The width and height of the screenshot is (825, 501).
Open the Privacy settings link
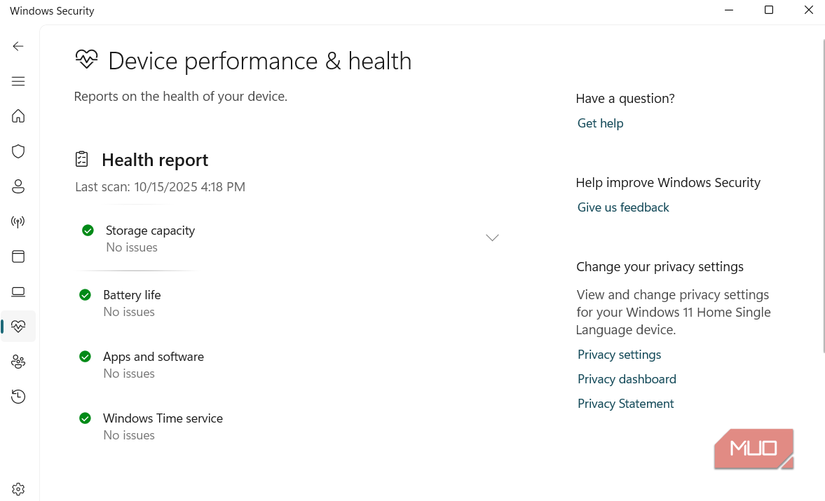coord(619,354)
